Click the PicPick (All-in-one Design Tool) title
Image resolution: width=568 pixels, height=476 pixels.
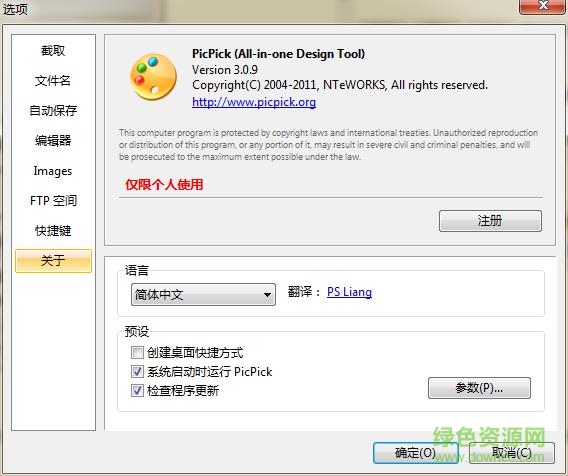[x=278, y=54]
